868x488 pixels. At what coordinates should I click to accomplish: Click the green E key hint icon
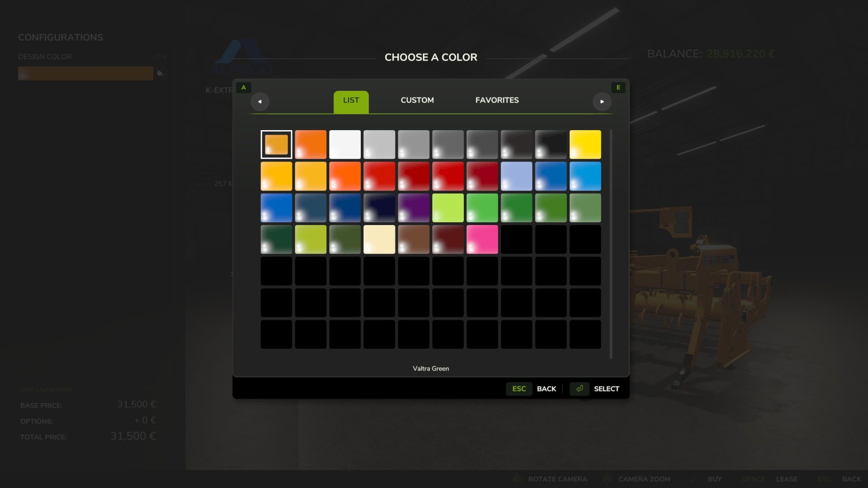coord(618,88)
